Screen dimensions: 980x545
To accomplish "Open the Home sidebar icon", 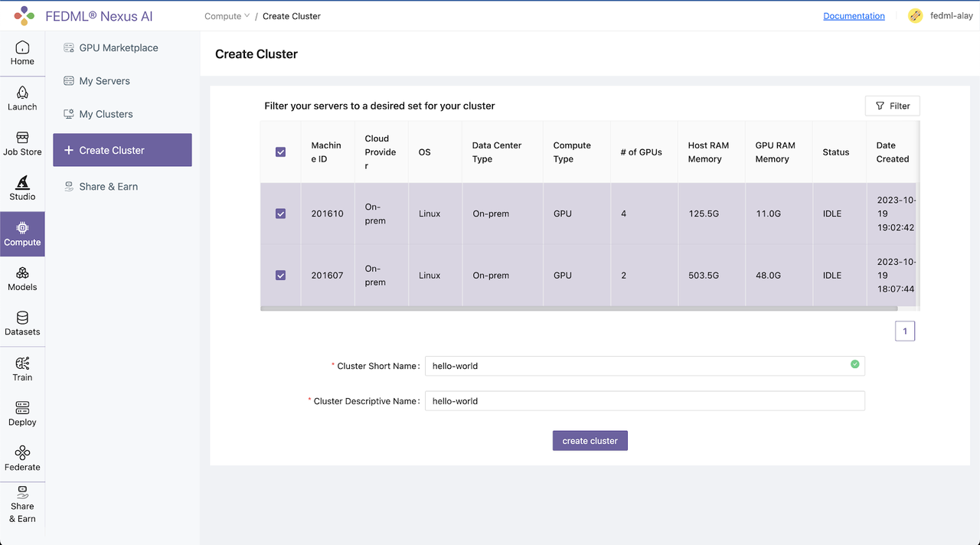I will (22, 47).
